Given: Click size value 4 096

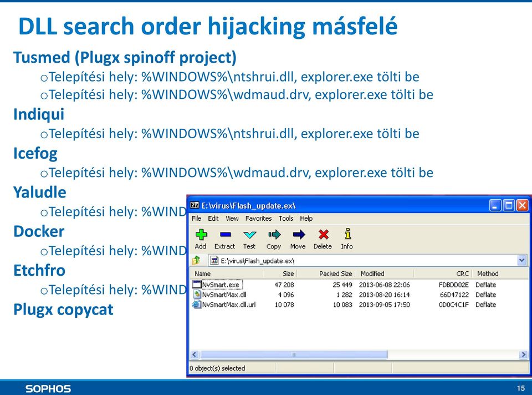Looking at the screenshot, I should (x=286, y=295).
